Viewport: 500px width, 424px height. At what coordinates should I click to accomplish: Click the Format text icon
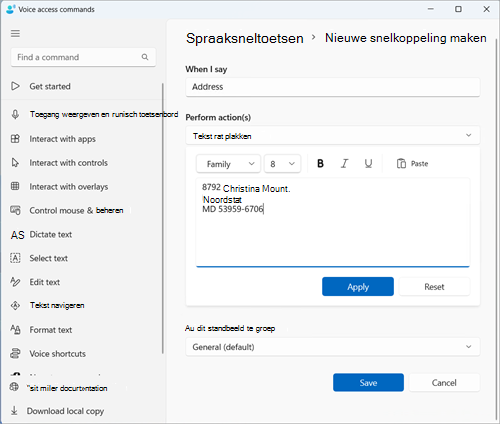tap(15, 330)
